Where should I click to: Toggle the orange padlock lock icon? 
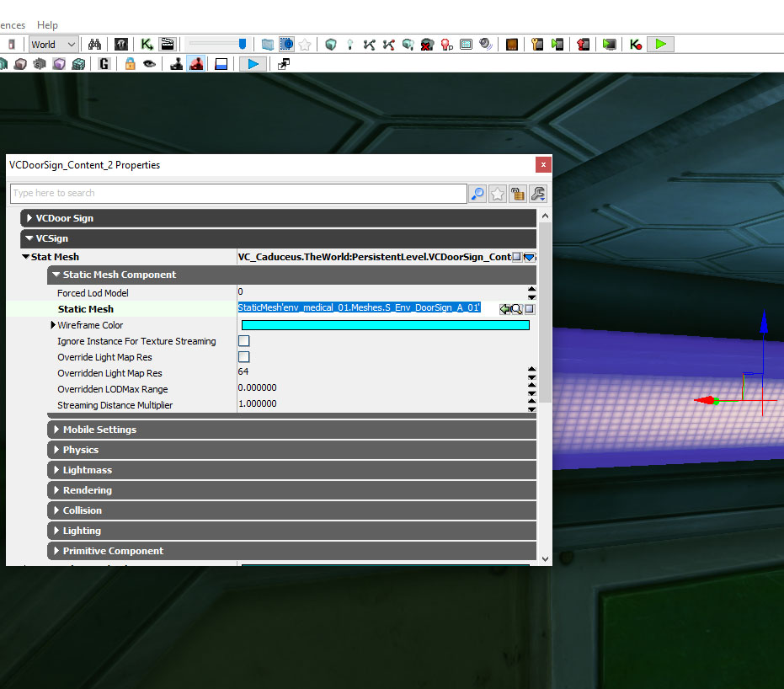coord(130,64)
